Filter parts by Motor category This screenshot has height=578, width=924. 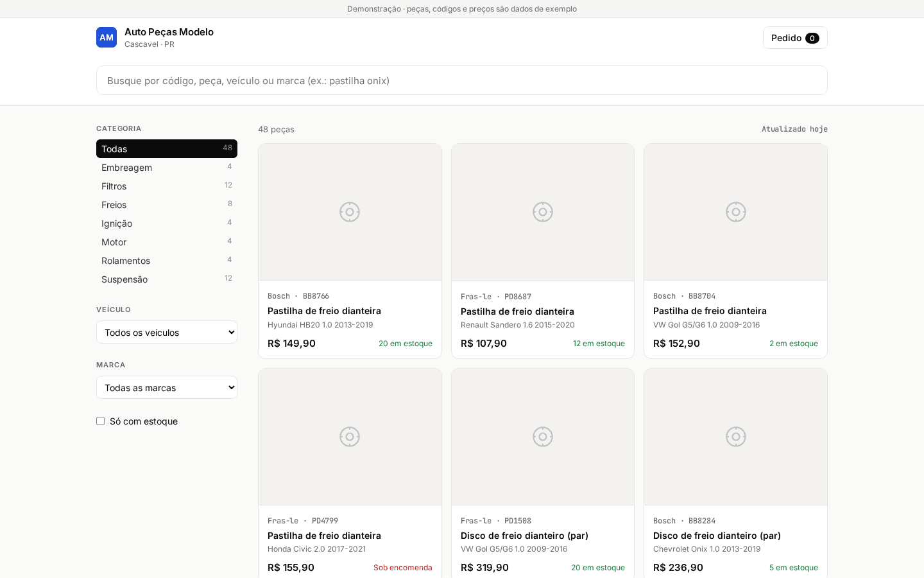coord(167,241)
